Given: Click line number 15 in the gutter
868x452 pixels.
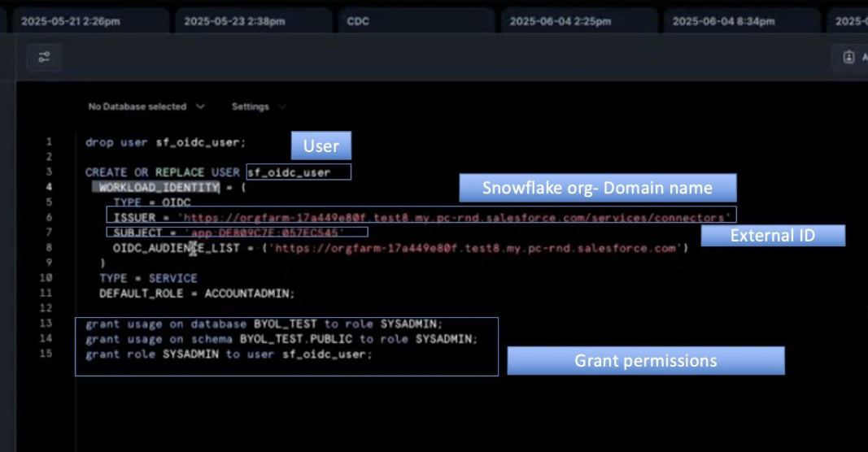Looking at the screenshot, I should click(46, 354).
